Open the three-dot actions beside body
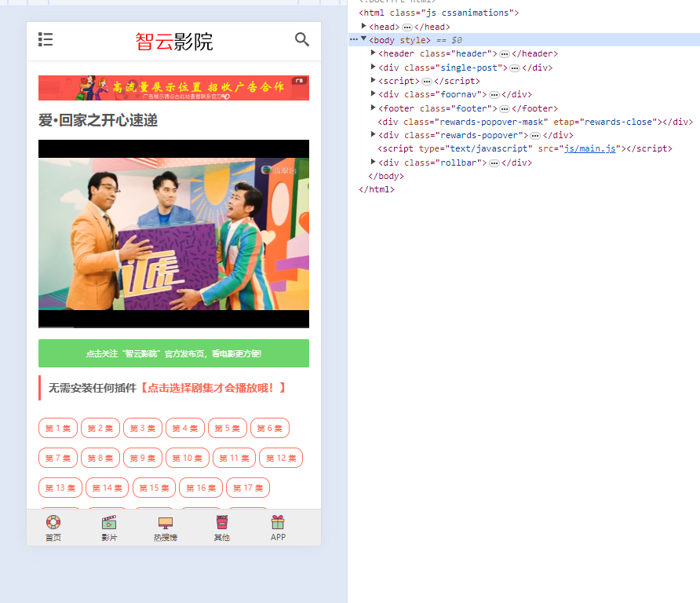 pos(354,39)
